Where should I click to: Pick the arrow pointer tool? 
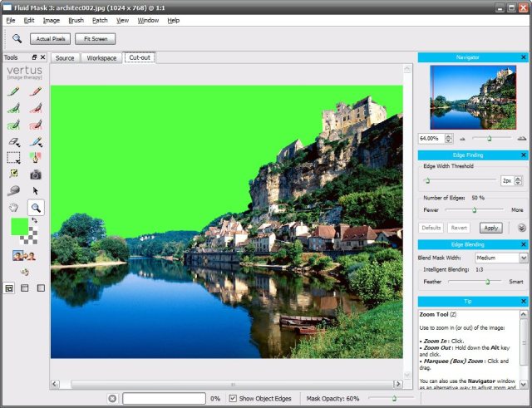click(36, 191)
